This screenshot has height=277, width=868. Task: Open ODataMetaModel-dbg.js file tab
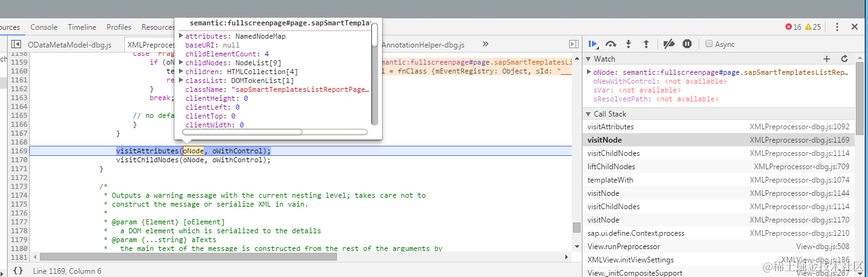coord(70,44)
